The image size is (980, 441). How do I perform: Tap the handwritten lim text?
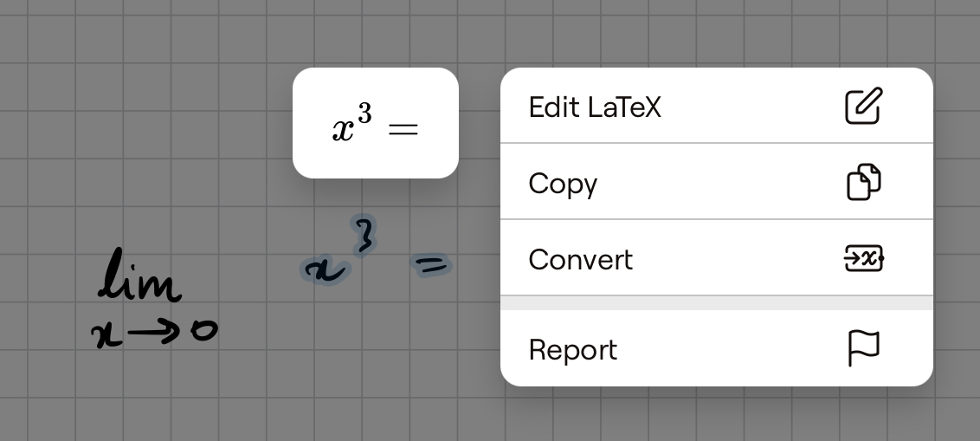pos(139,276)
